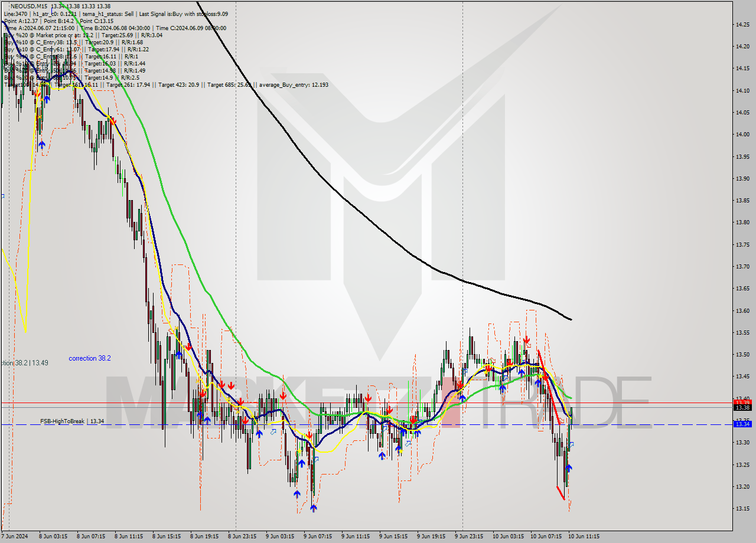Click the 13.34 price tag on axis
The width and height of the screenshot is (756, 543).
742,424
